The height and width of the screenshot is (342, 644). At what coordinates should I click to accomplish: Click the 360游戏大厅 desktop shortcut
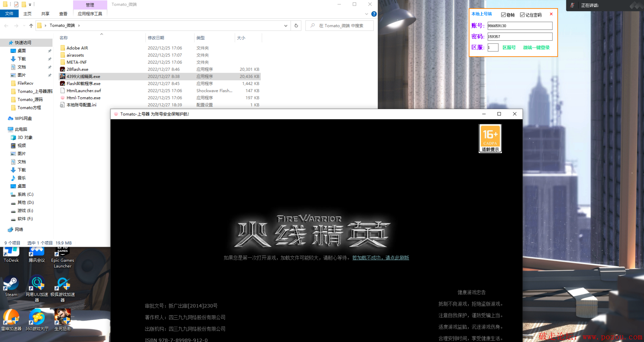[37, 320]
